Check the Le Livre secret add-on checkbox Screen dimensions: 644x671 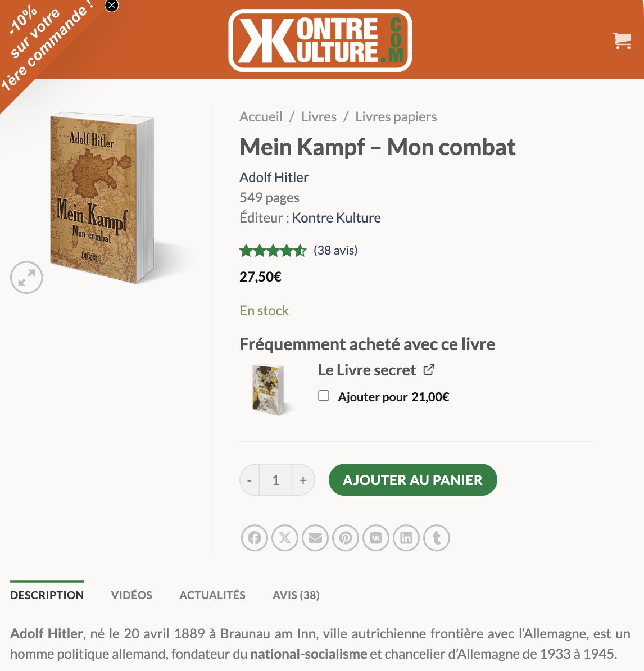pyautogui.click(x=324, y=396)
